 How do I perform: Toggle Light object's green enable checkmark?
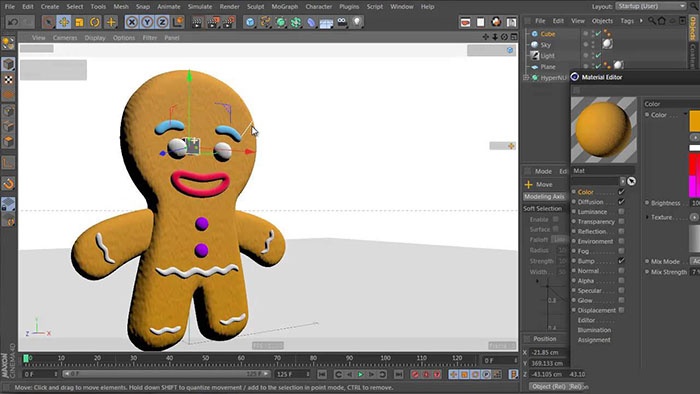click(x=598, y=55)
